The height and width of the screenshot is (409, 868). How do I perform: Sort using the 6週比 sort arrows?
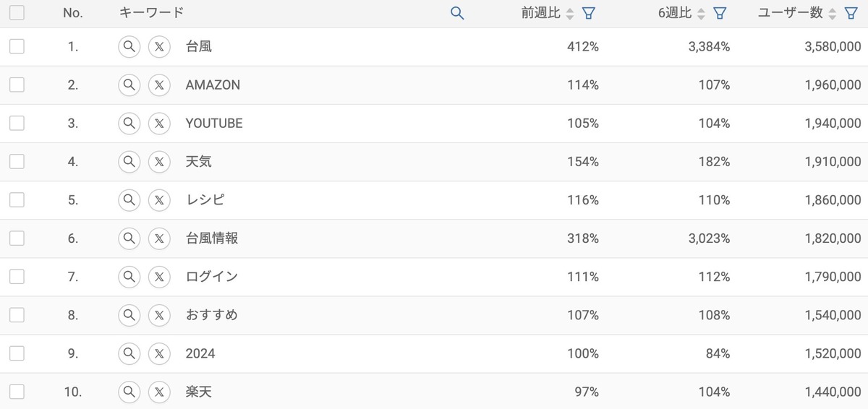point(701,13)
